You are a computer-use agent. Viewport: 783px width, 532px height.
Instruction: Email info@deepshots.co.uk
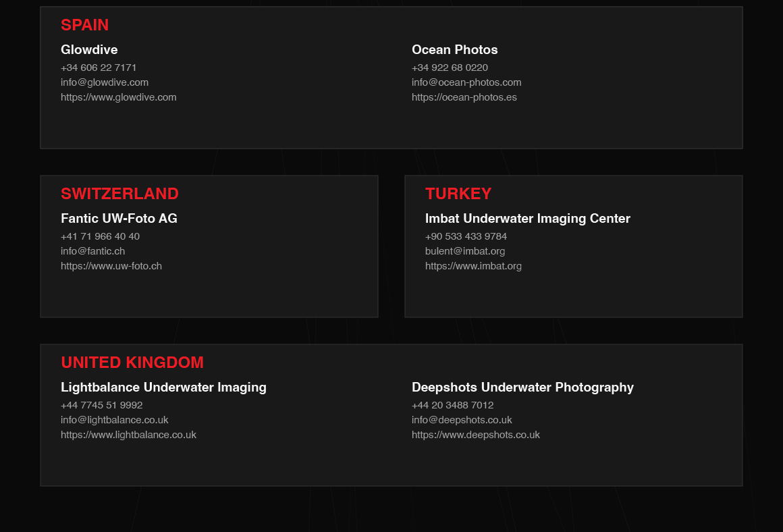[462, 420]
